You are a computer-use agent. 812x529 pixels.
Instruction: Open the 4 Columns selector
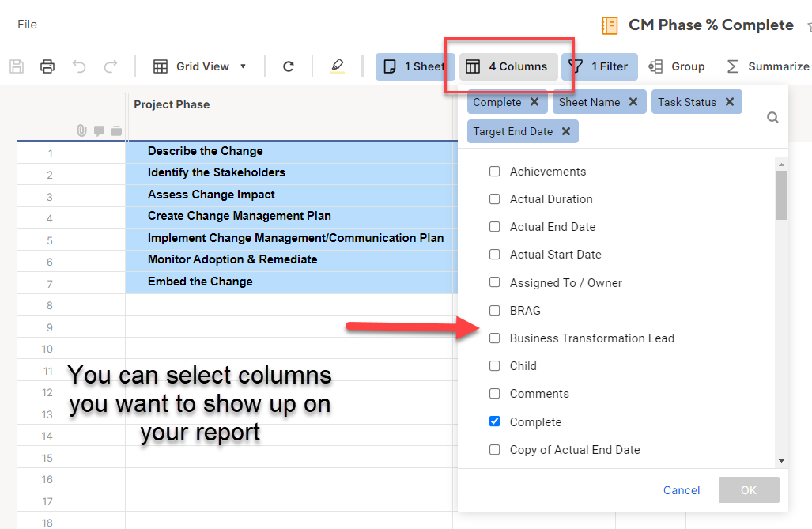507,66
